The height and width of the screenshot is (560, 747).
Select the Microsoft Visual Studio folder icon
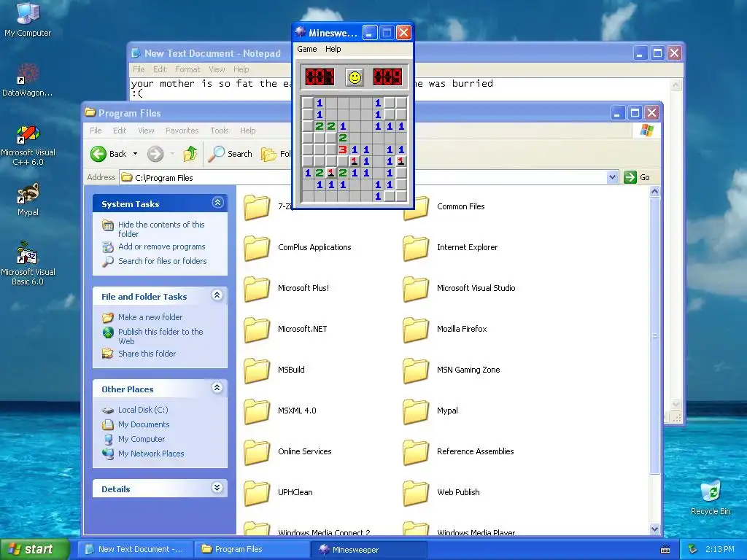[x=416, y=289]
